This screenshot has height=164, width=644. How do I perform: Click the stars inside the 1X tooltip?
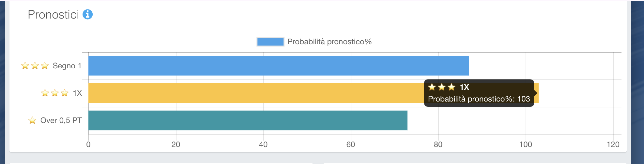pos(441,87)
